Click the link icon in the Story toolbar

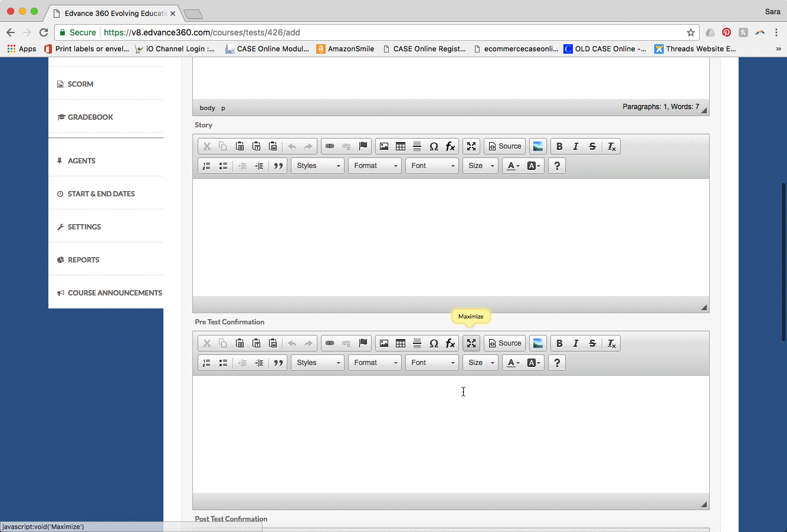(330, 146)
